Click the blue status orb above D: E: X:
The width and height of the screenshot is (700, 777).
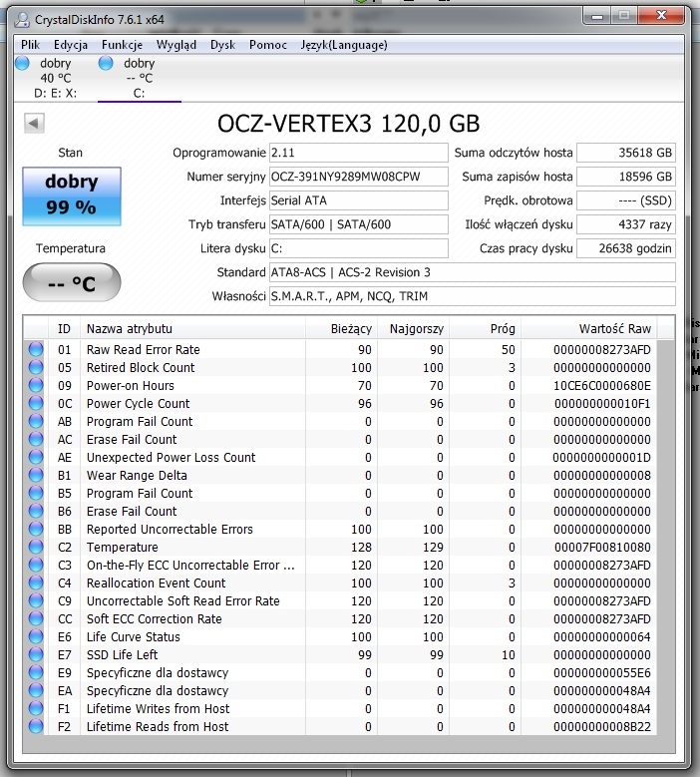pyautogui.click(x=22, y=63)
